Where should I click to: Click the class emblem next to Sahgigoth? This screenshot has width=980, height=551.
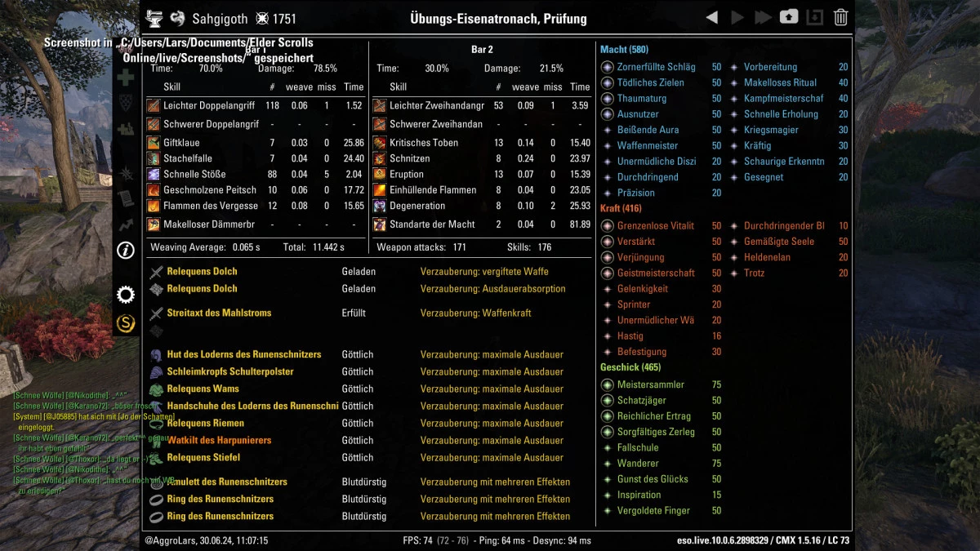(178, 18)
